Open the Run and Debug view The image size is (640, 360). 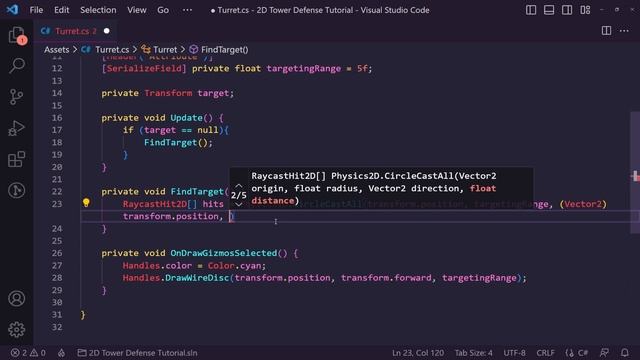tap(17, 128)
